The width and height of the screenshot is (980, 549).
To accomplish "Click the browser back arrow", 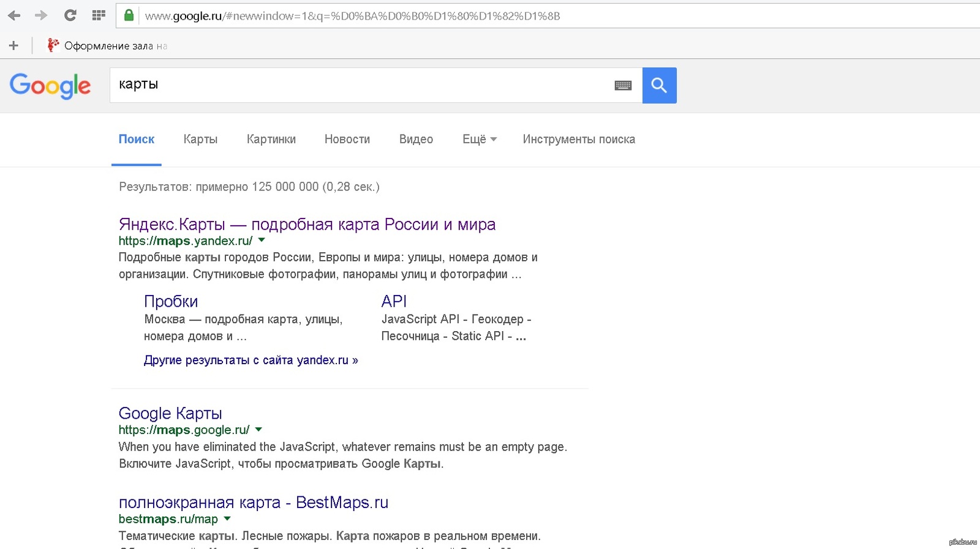I will pyautogui.click(x=14, y=15).
